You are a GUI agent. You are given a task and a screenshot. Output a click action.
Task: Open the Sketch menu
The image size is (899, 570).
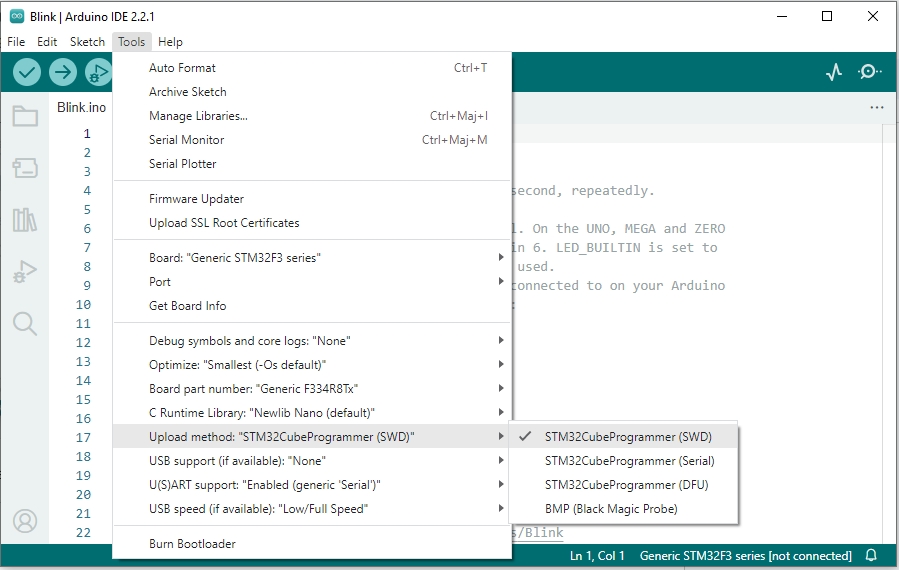[x=87, y=42]
